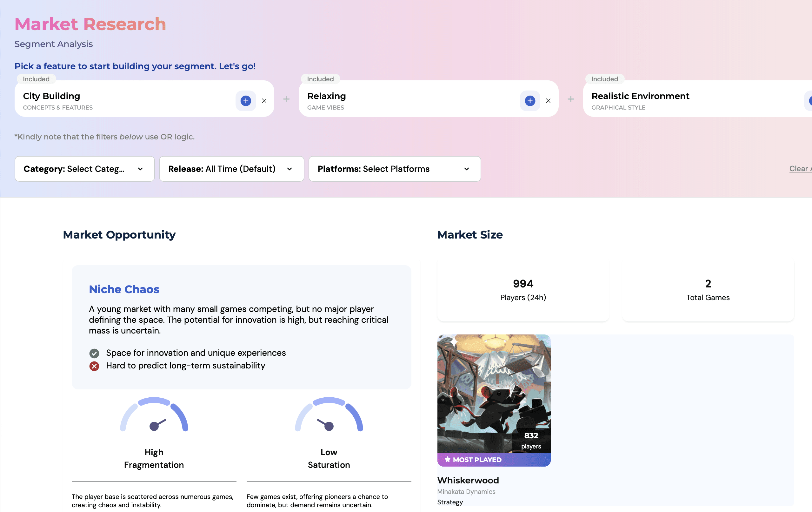This screenshot has height=512, width=812.
Task: Open the Category selection dropdown
Action: pyautogui.click(x=84, y=169)
